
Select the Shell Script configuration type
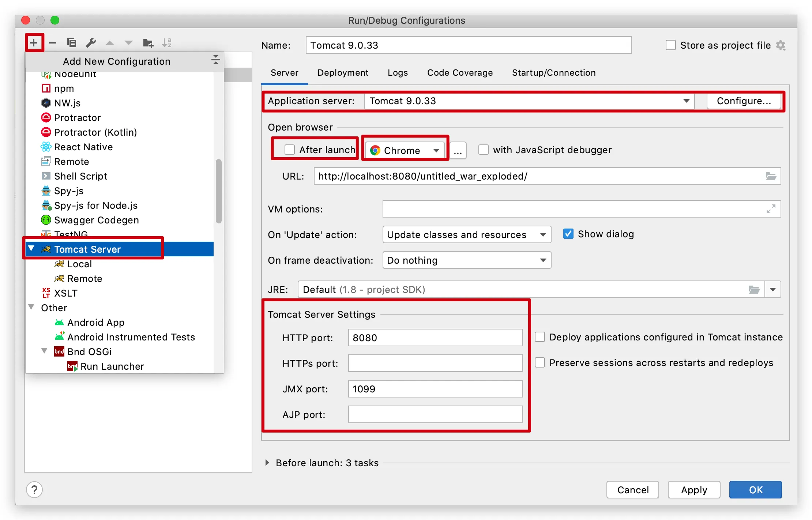tap(120, 176)
